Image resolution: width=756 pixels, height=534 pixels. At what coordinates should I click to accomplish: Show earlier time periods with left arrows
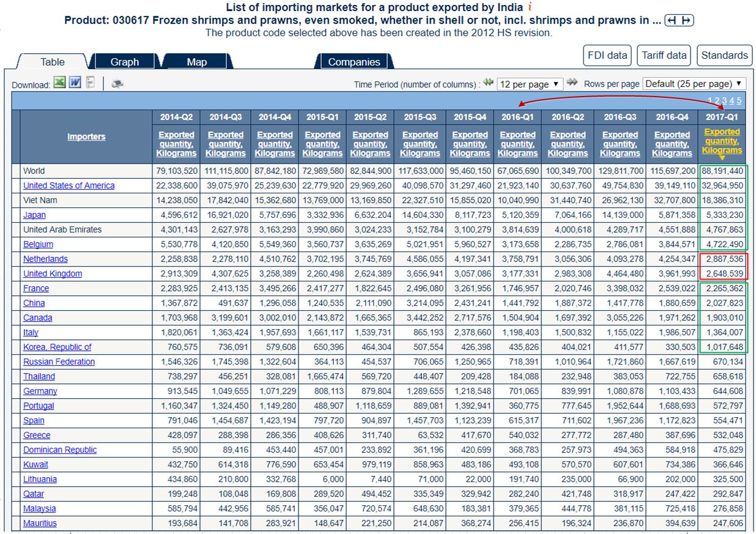(x=488, y=83)
